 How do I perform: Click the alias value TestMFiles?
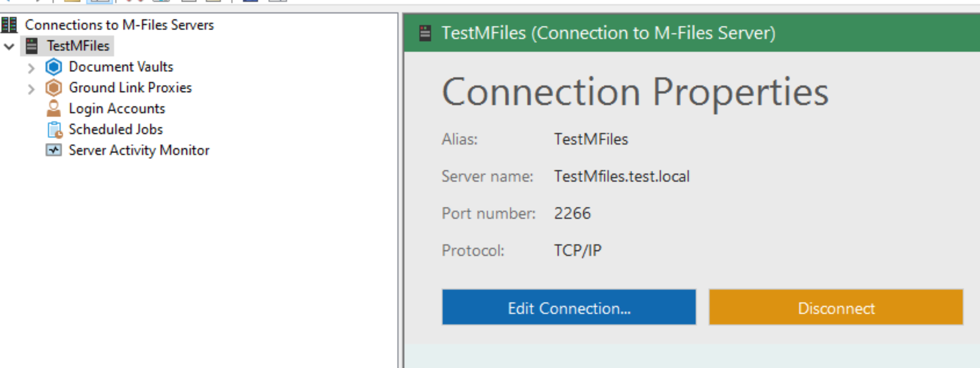[591, 139]
